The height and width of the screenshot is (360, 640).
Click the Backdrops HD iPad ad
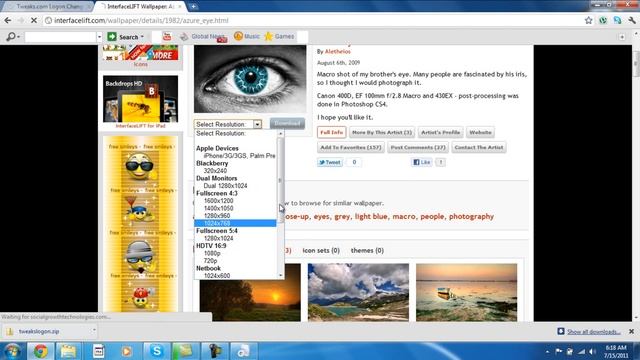tap(140, 99)
